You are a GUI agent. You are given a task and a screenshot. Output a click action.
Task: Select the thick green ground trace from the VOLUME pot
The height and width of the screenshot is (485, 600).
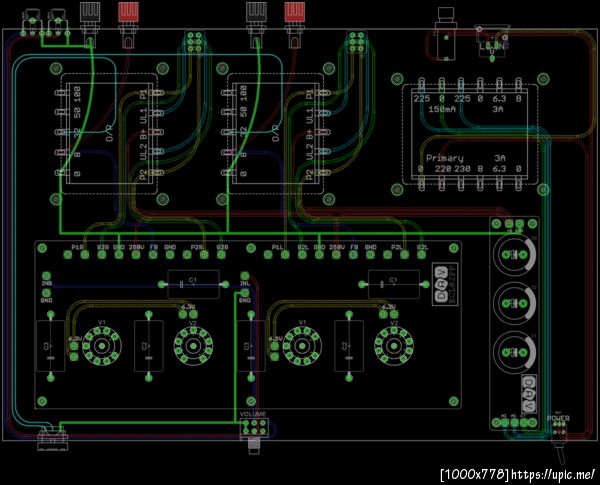[x=148, y=423]
